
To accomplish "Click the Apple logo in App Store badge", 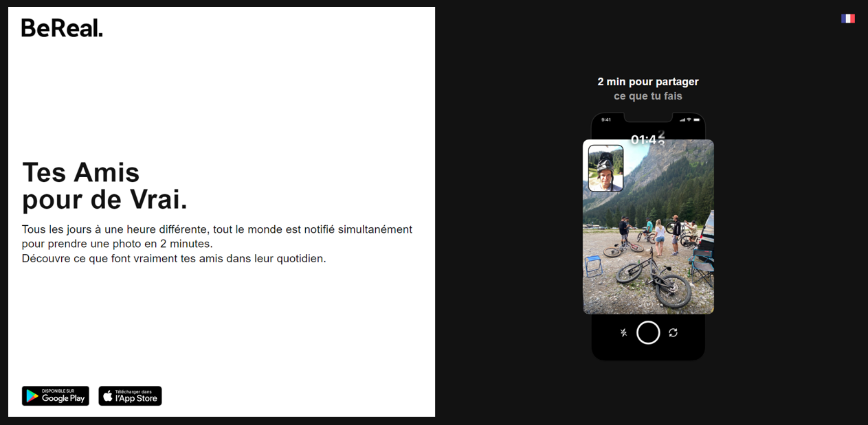I will (x=108, y=396).
